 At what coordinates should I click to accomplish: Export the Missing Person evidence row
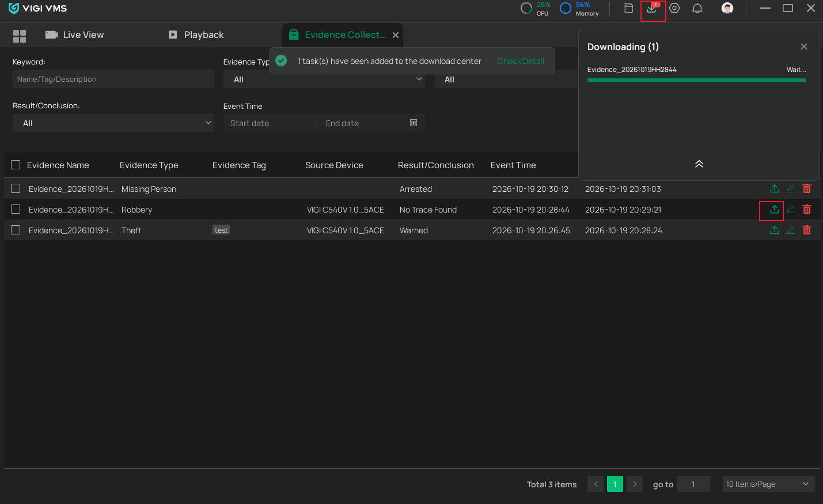point(775,189)
